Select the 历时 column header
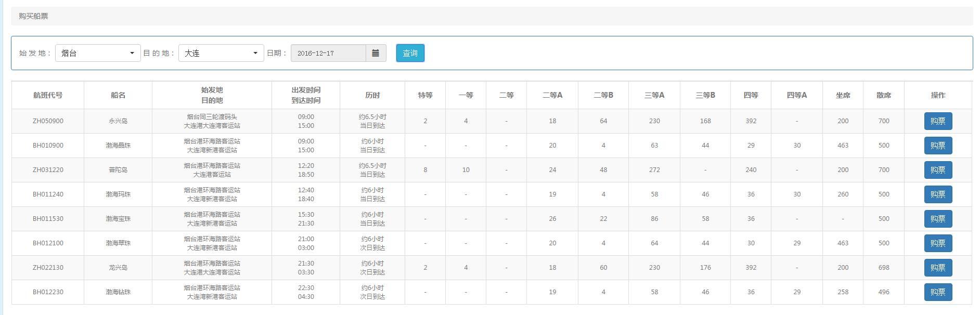The image size is (980, 315). coord(372,95)
